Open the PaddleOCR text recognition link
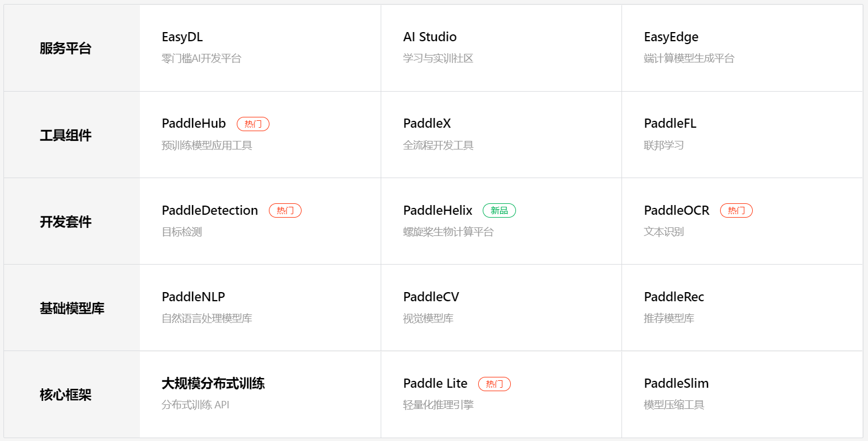 [677, 211]
